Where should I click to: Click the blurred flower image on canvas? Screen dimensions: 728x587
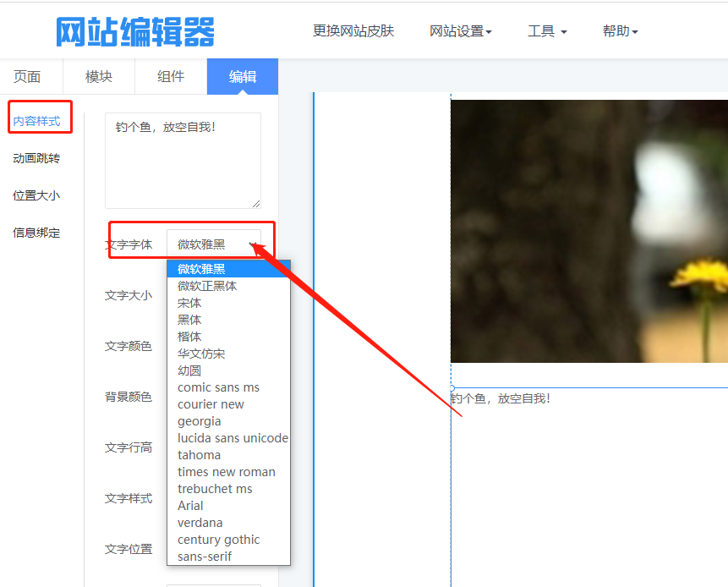589,231
